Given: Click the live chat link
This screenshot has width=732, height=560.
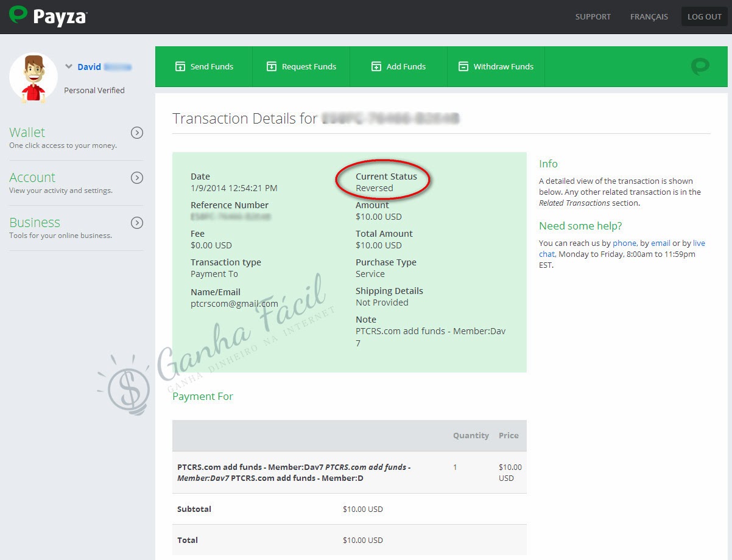Looking at the screenshot, I should pos(622,248).
